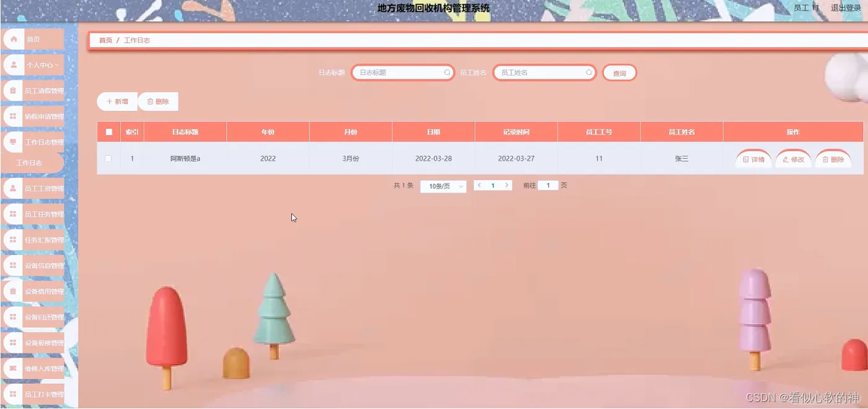Screen dimensions: 868x409
Task: Focus the 日志标题 input field
Action: click(402, 73)
